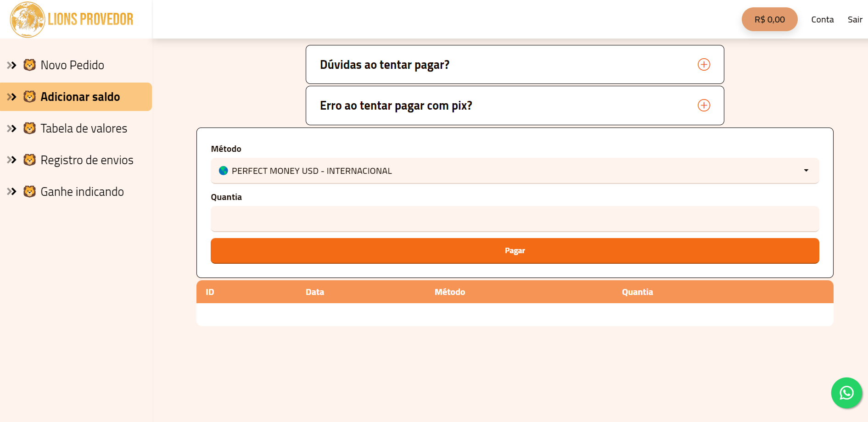
Task: Expand 'Erro ao tentar pagar com pix?' plus icon
Action: (x=704, y=105)
